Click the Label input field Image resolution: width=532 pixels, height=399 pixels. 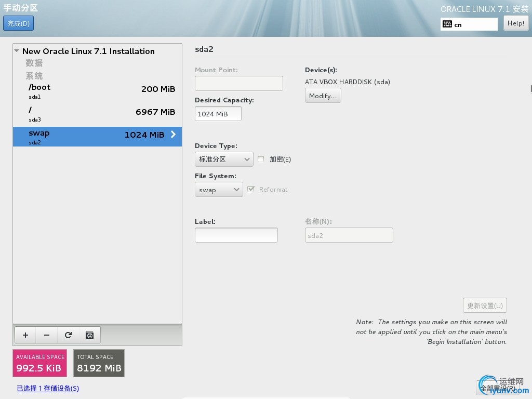(236, 235)
